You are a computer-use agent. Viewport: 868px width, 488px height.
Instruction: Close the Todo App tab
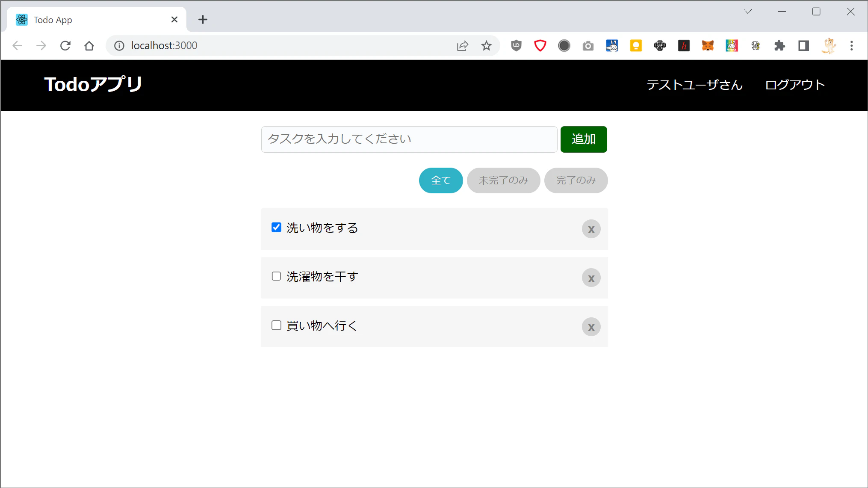tap(174, 20)
